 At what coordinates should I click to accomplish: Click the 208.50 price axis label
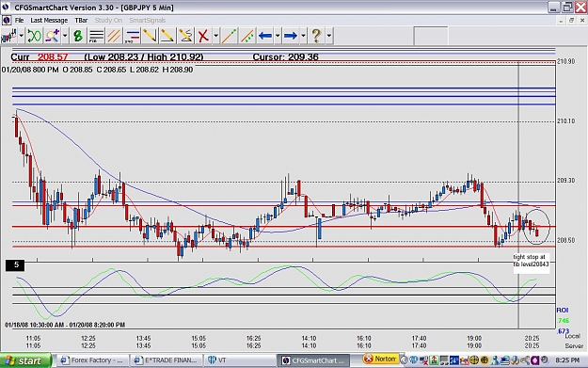click(x=565, y=240)
